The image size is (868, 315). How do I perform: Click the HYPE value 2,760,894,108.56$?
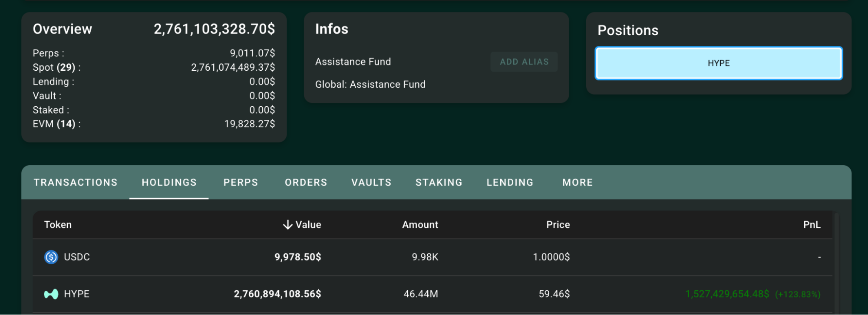pos(277,294)
